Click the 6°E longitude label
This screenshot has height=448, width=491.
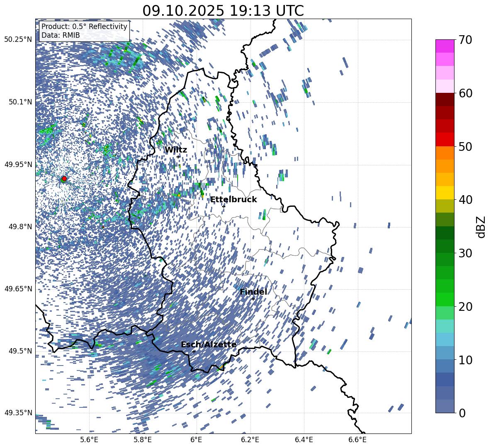196,440
